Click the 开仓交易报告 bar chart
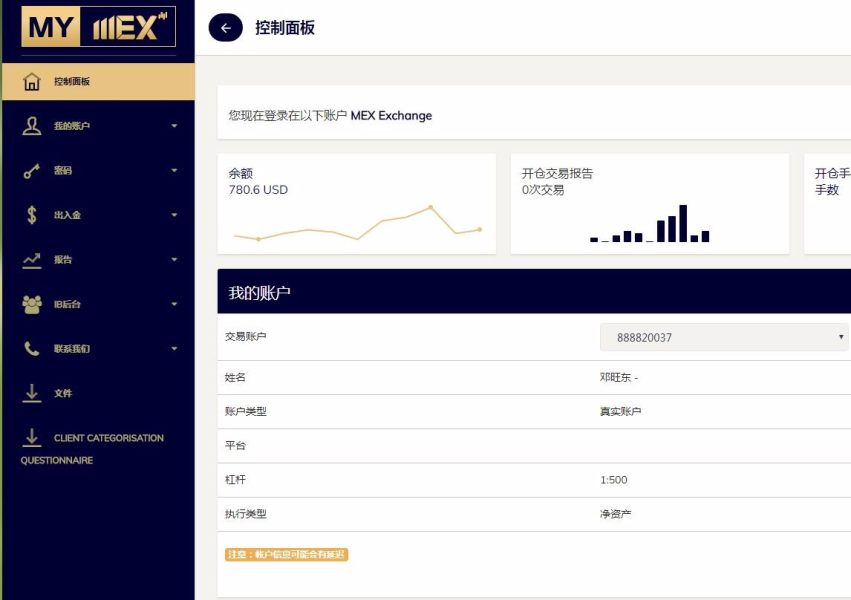This screenshot has width=851, height=600. click(650, 225)
